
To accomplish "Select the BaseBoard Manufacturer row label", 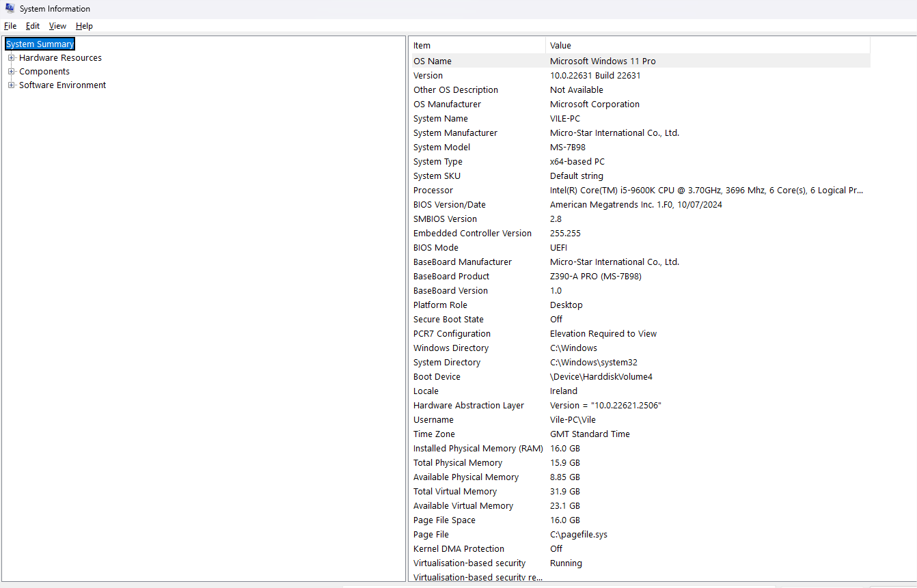I will point(463,262).
